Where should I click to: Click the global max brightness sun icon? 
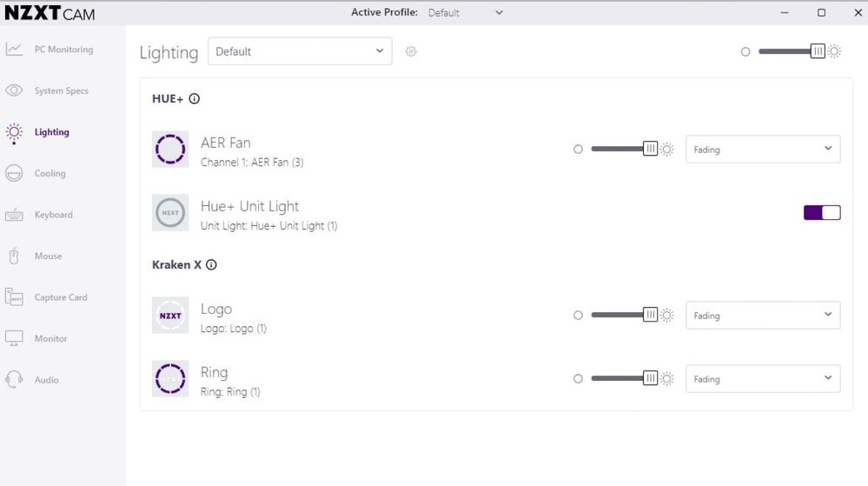tap(834, 51)
